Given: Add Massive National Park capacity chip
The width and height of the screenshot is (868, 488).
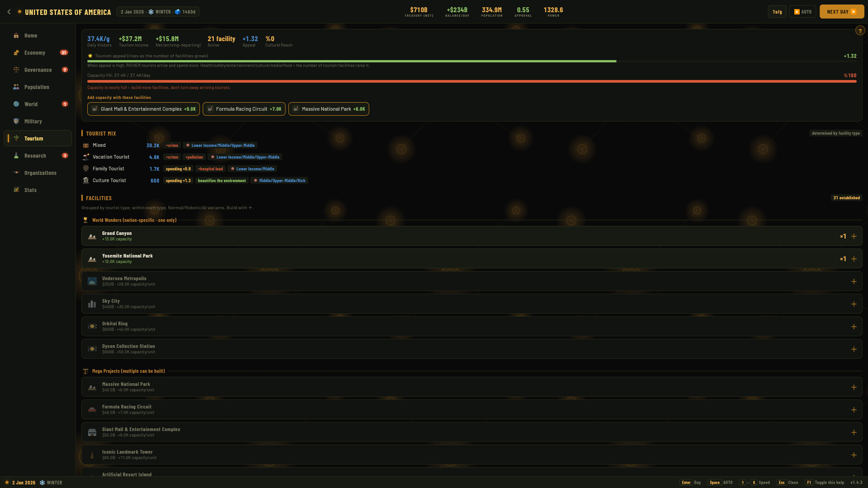Looking at the screenshot, I should click(329, 109).
